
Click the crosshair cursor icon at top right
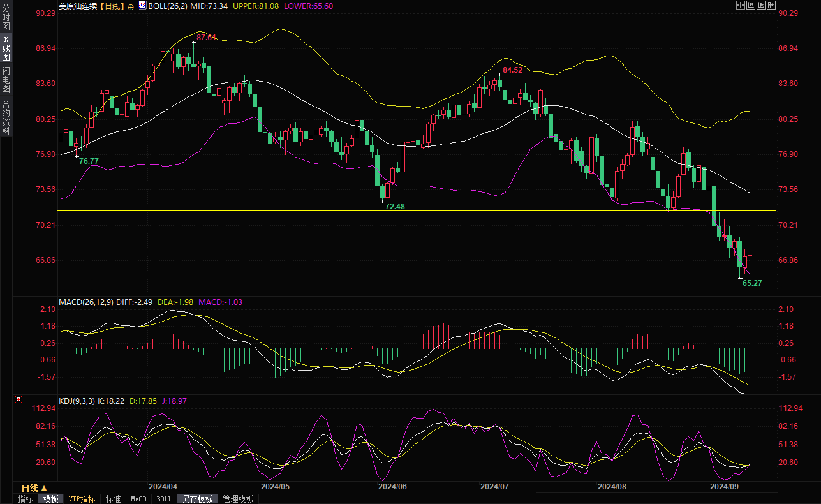click(x=740, y=6)
